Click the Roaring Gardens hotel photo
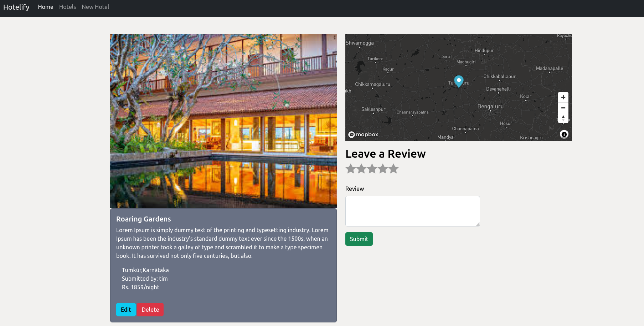 (223, 121)
